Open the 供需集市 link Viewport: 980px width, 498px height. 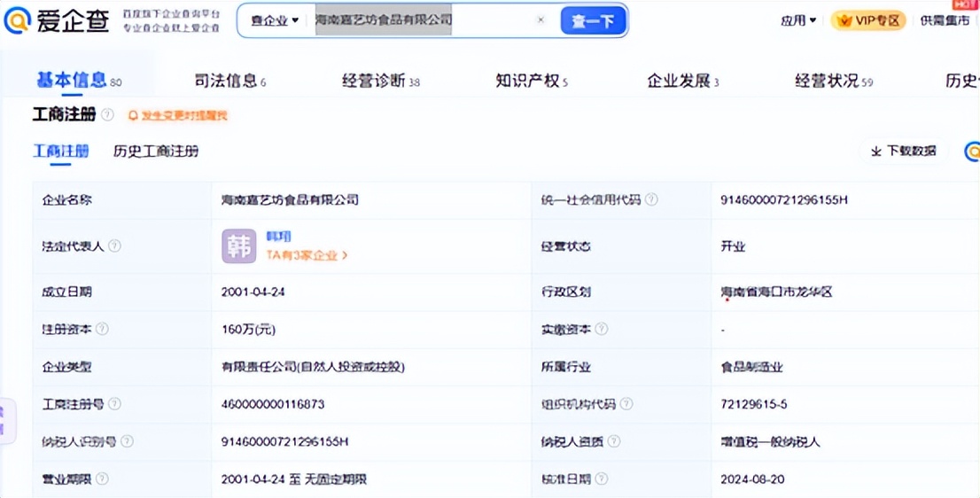click(945, 20)
